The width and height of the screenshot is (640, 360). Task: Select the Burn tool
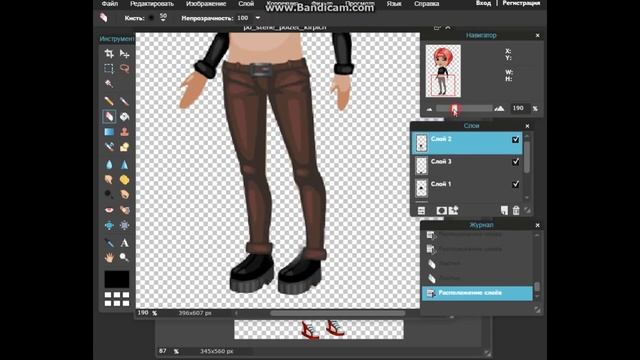click(124, 194)
